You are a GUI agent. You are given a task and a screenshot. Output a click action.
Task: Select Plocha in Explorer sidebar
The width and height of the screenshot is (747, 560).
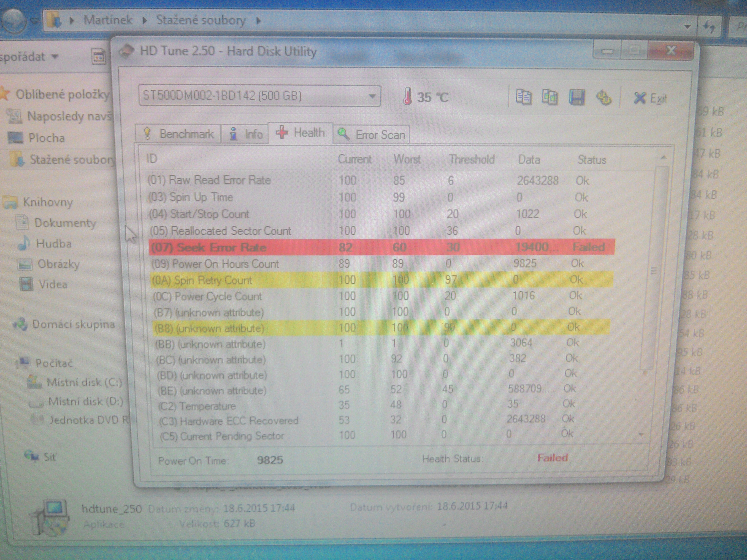pyautogui.click(x=47, y=138)
